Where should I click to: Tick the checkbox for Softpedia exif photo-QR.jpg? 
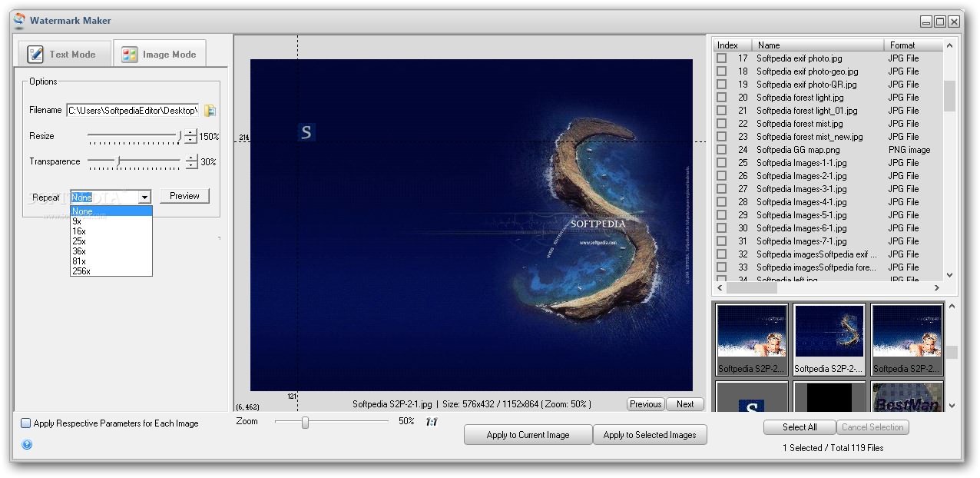pyautogui.click(x=722, y=85)
